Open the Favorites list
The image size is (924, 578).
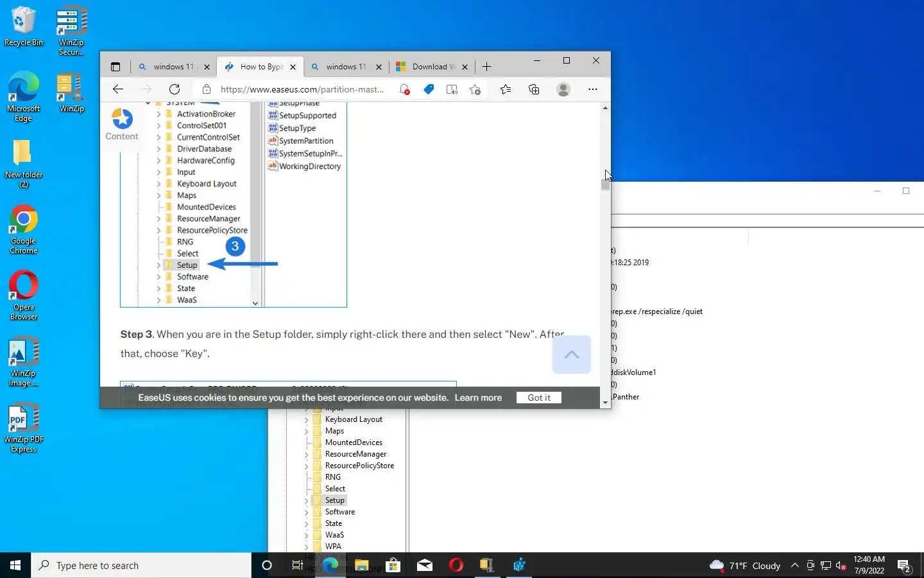pyautogui.click(x=506, y=89)
